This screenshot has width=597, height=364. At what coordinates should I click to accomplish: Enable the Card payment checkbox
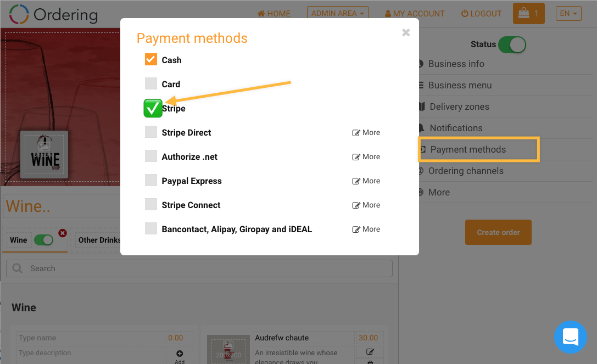click(x=151, y=83)
